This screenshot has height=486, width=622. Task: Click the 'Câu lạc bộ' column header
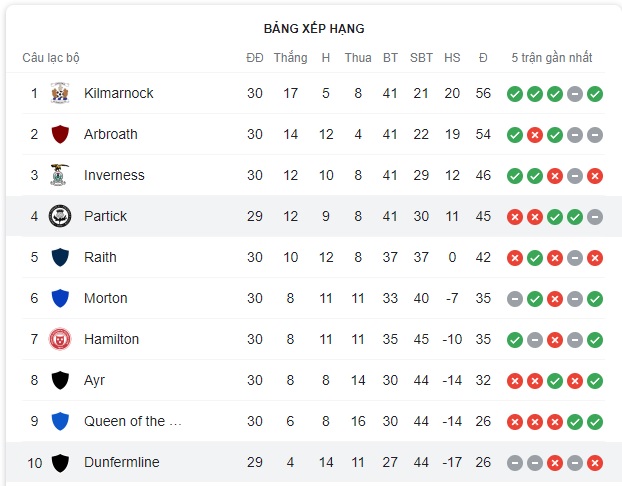(51, 58)
